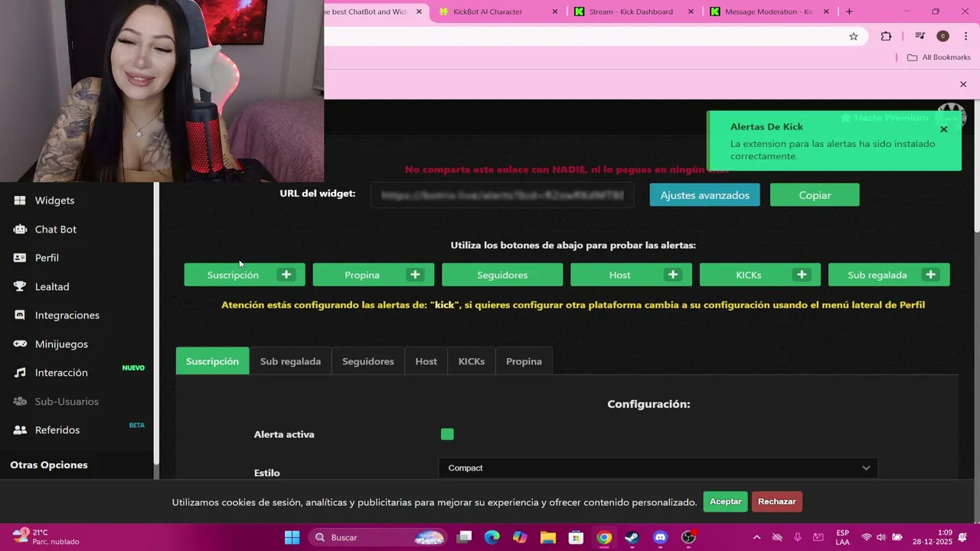Screen dimensions: 980x551
Task: Click the plus on KICKs test button
Action: click(802, 275)
